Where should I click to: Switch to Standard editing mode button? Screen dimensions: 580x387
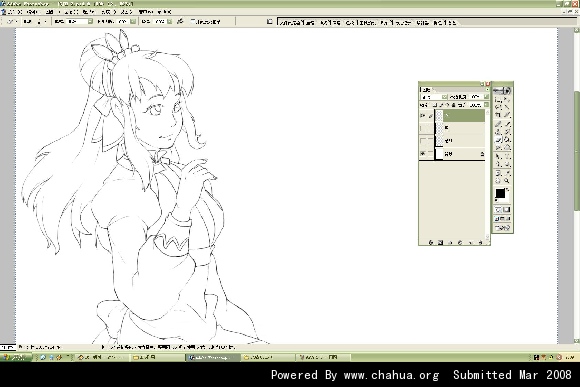pyautogui.click(x=498, y=209)
